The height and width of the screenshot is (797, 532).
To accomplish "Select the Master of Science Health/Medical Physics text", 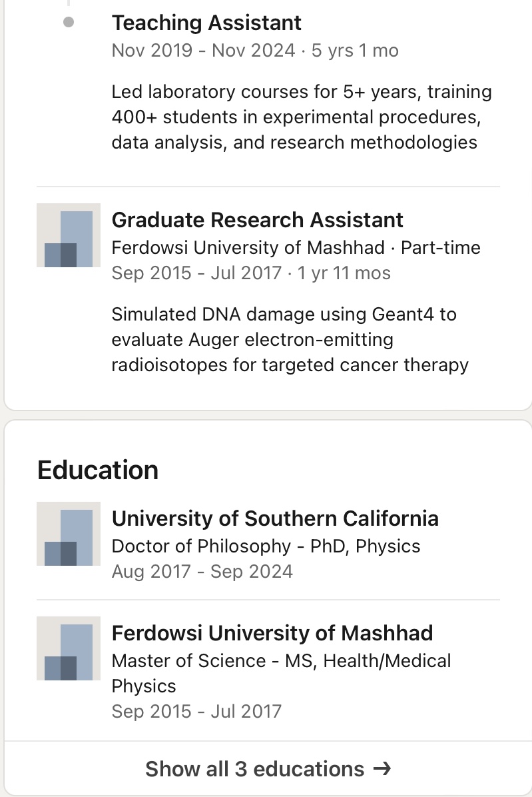I will click(281, 673).
